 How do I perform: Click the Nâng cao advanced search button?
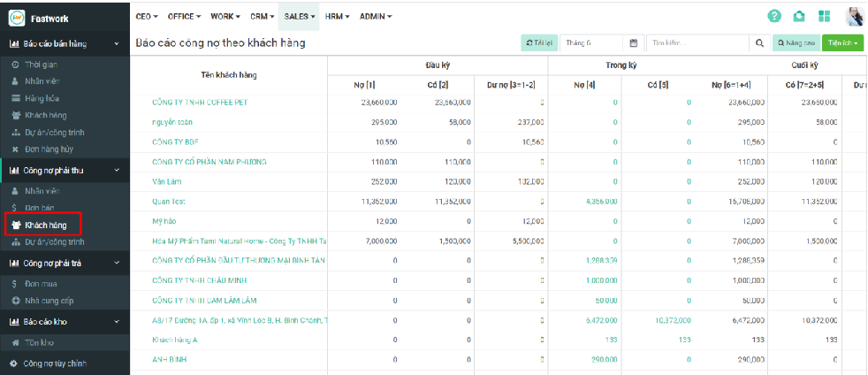click(795, 42)
